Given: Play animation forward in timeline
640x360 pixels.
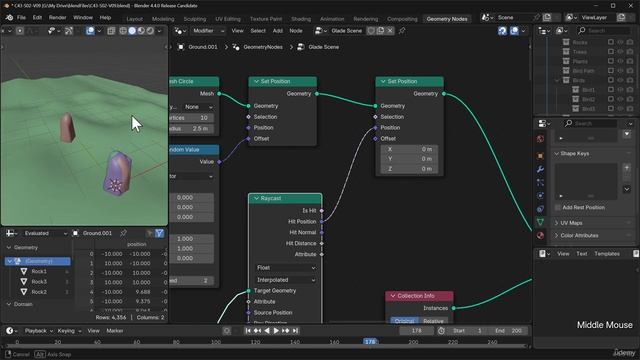Looking at the screenshot, I should pyautogui.click(x=276, y=331).
